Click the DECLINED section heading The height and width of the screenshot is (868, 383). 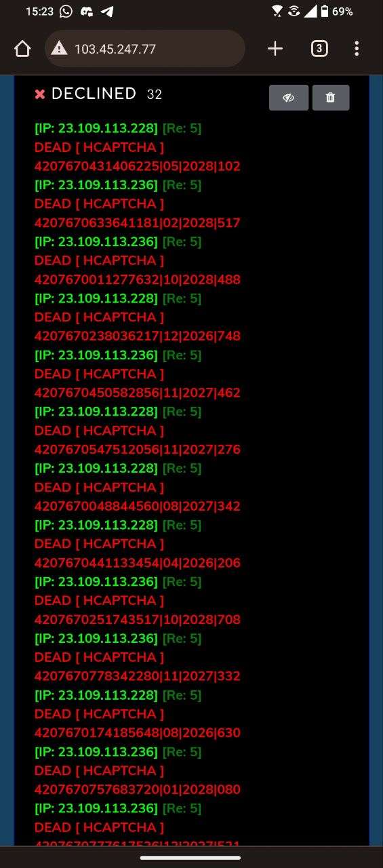coord(94,94)
